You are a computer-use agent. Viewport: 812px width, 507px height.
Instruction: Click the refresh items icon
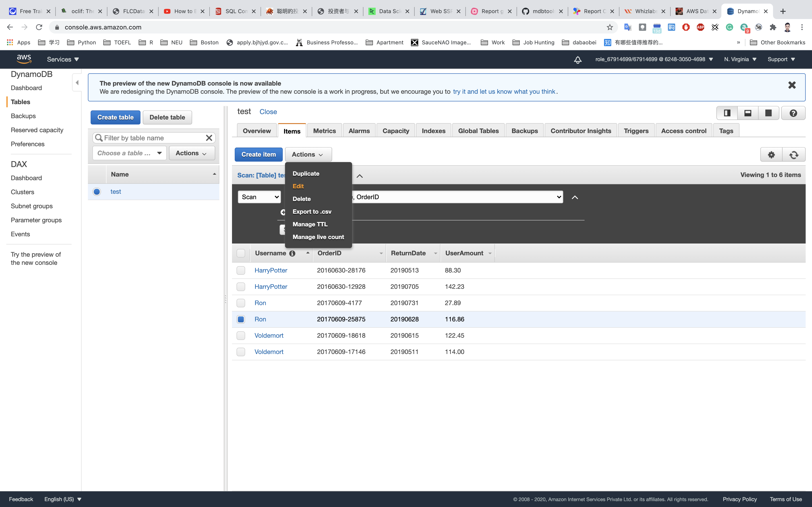(x=794, y=155)
